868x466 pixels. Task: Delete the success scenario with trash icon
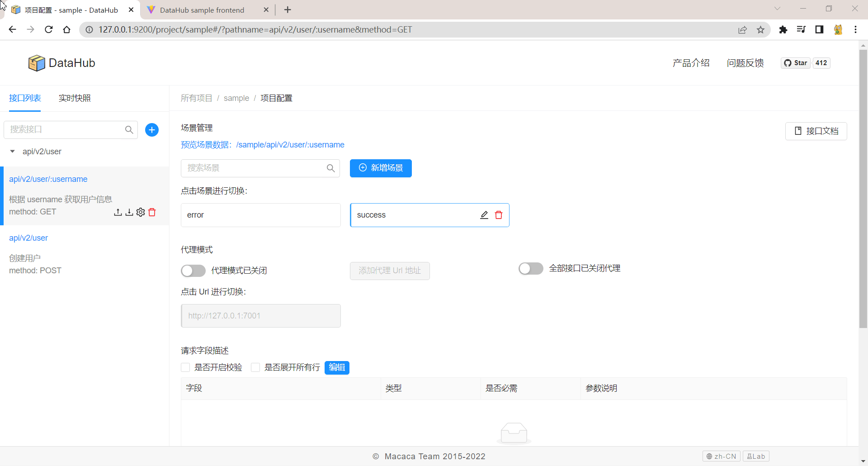[x=499, y=215]
